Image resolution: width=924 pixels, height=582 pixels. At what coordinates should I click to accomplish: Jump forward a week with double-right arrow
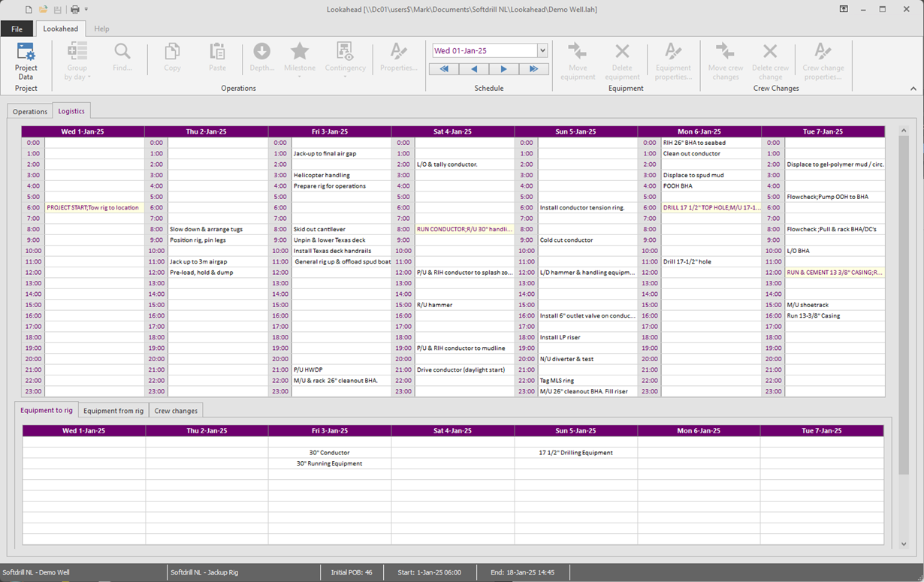533,69
